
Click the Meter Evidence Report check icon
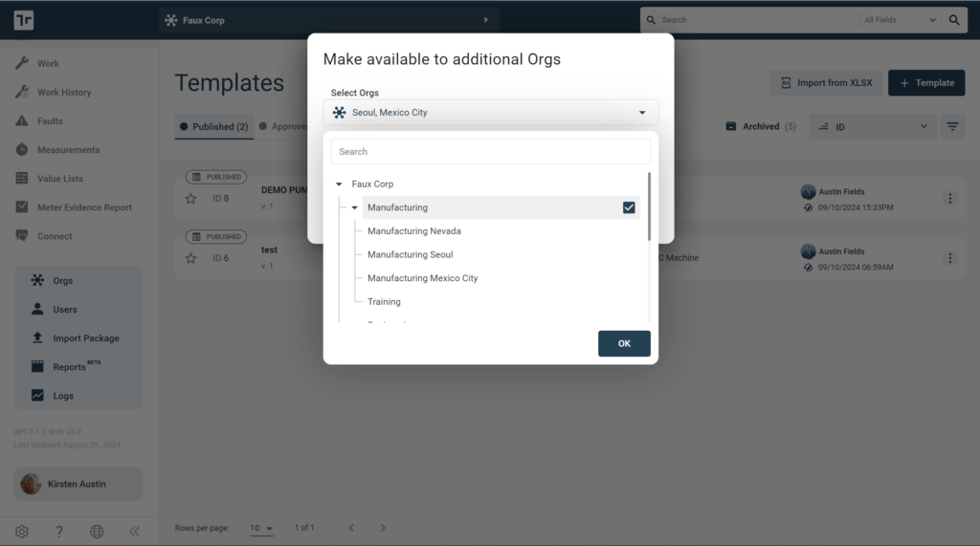[x=22, y=207]
